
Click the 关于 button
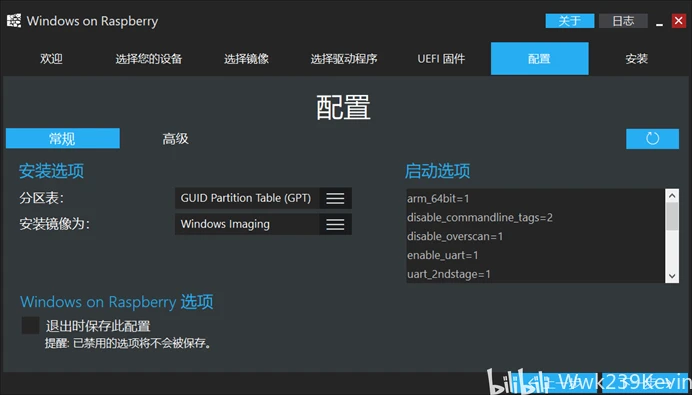tap(570, 21)
